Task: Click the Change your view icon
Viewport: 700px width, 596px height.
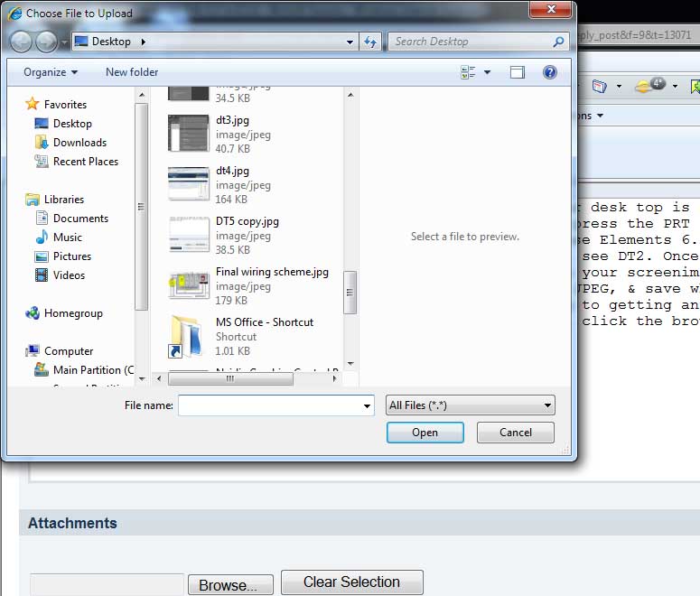Action: click(x=468, y=72)
